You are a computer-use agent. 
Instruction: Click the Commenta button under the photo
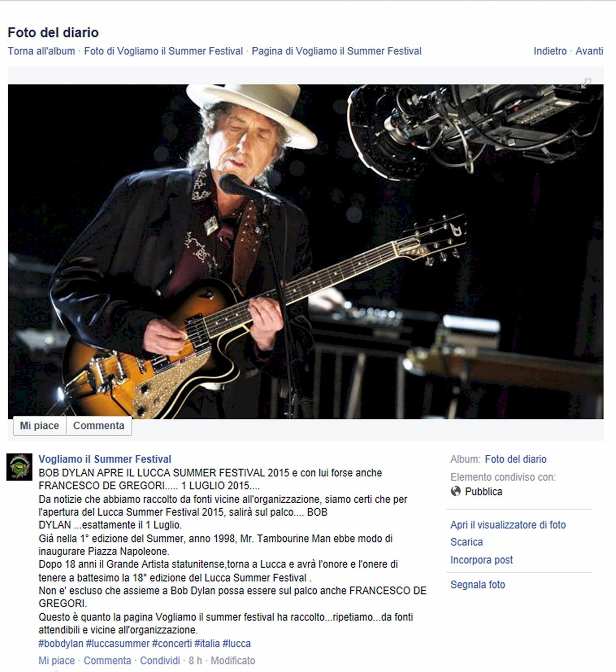coord(99,426)
